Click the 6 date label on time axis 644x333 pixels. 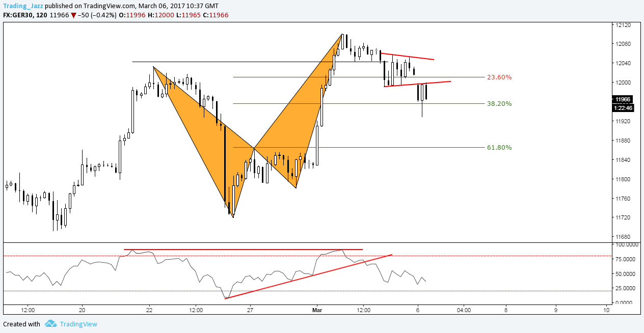pos(418,309)
